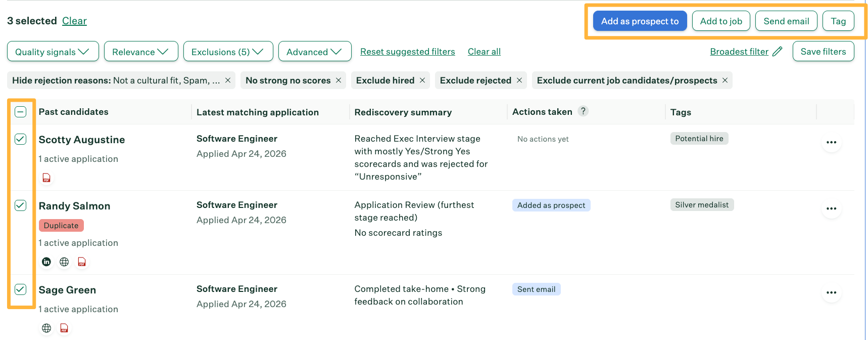
Task: Open Scotty Augustine's PDF resume icon
Action: click(46, 178)
